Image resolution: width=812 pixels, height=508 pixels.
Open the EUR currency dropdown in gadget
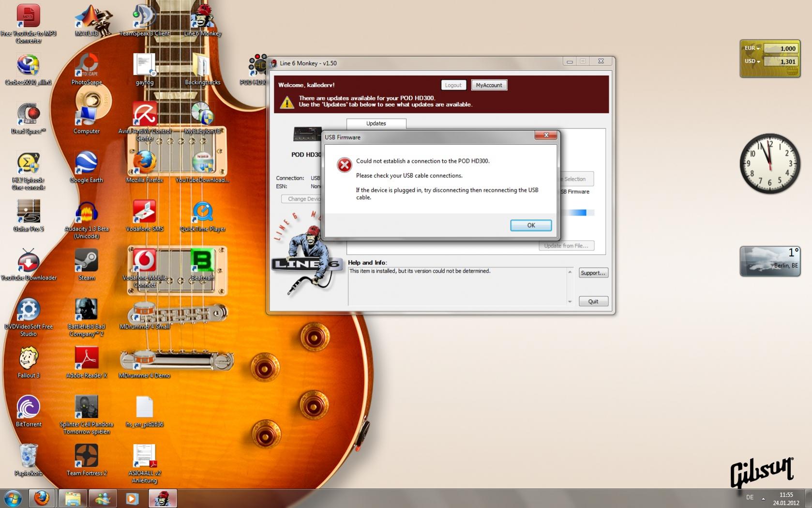(752, 48)
